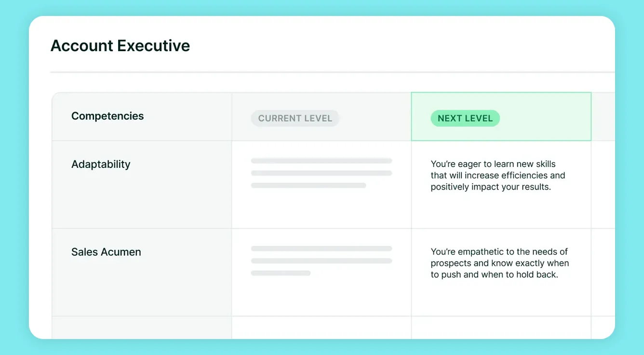Click the first placeholder bar under CURRENT LEVEL
Viewport: 644px width, 355px height.
tap(321, 161)
